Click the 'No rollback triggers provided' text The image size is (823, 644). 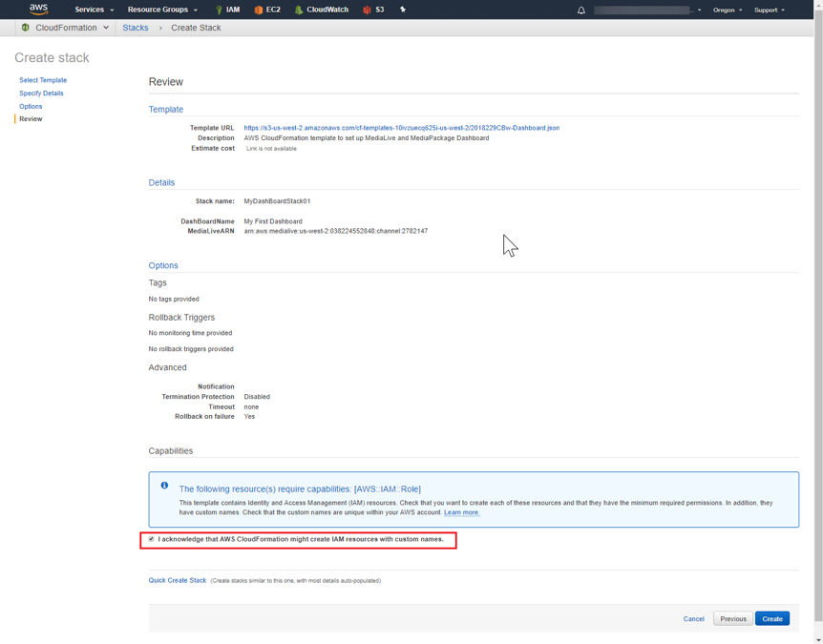tap(191, 349)
